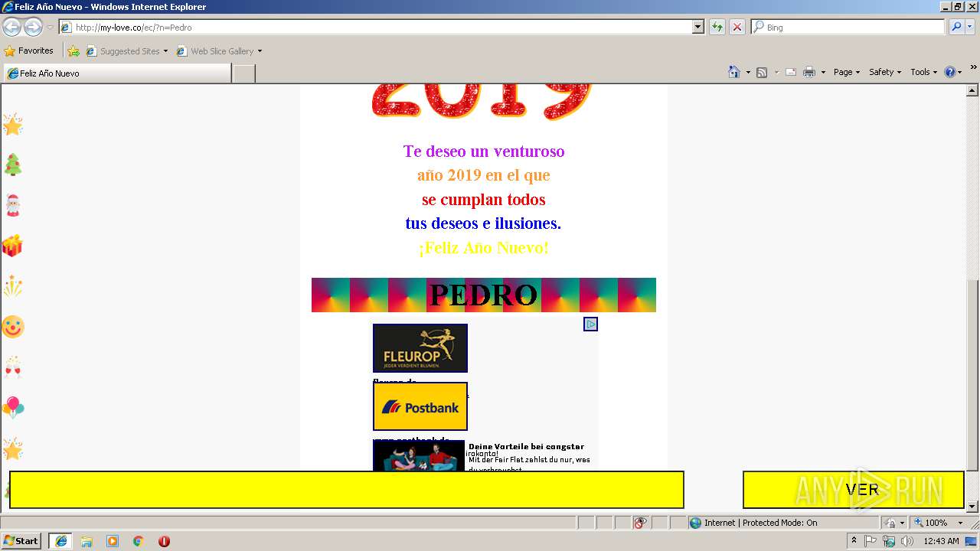Click the Print icon
Viewport: 980px width, 551px height.
pos(809,72)
